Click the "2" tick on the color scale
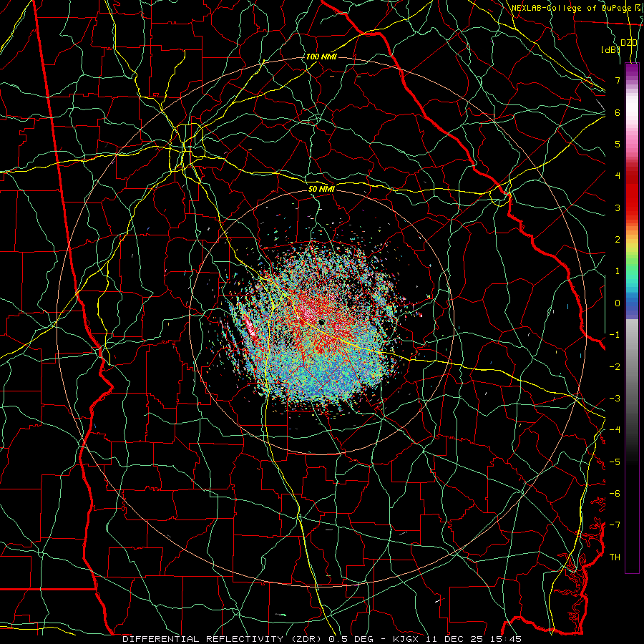 [618, 240]
